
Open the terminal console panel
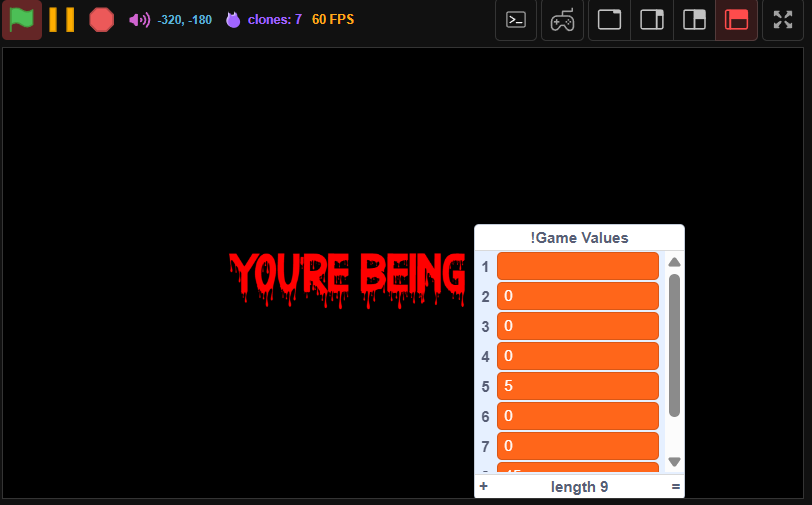tap(516, 20)
